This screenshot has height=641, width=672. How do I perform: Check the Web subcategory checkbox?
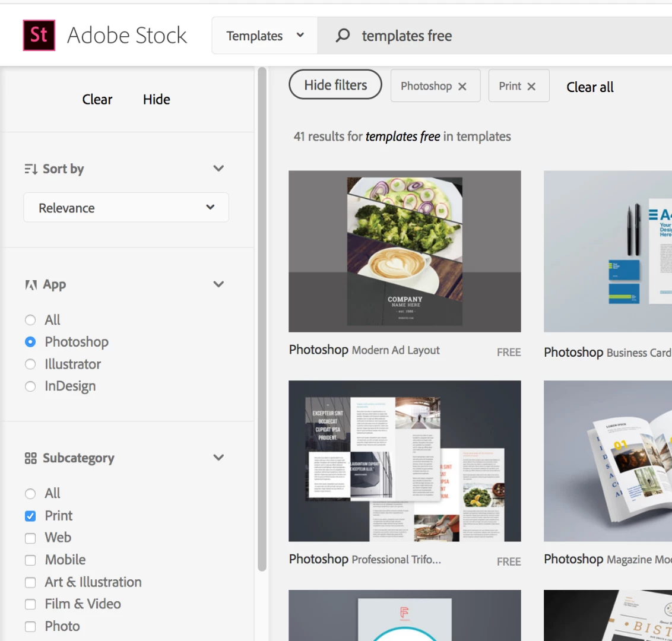point(30,538)
